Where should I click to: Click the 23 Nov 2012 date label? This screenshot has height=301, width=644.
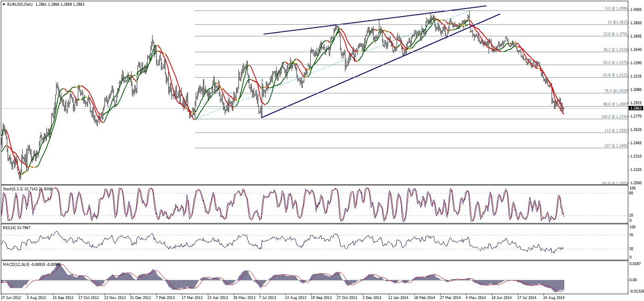coord(115,298)
